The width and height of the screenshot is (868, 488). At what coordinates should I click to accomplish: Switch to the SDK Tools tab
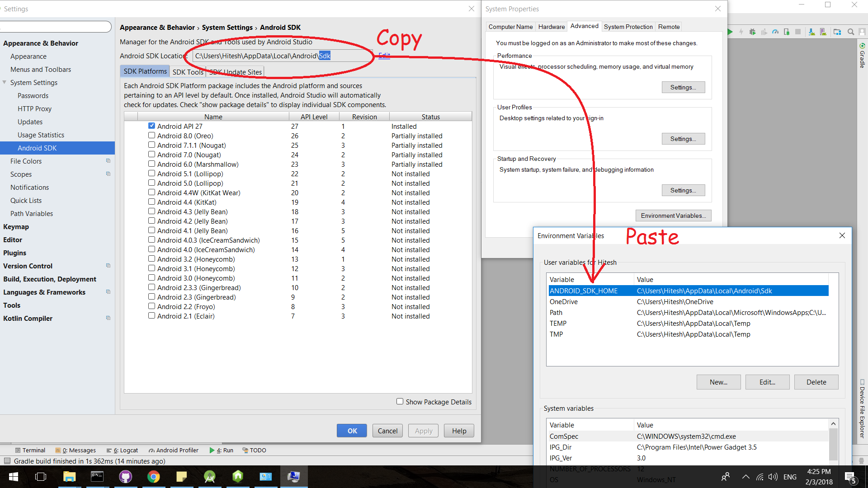188,72
